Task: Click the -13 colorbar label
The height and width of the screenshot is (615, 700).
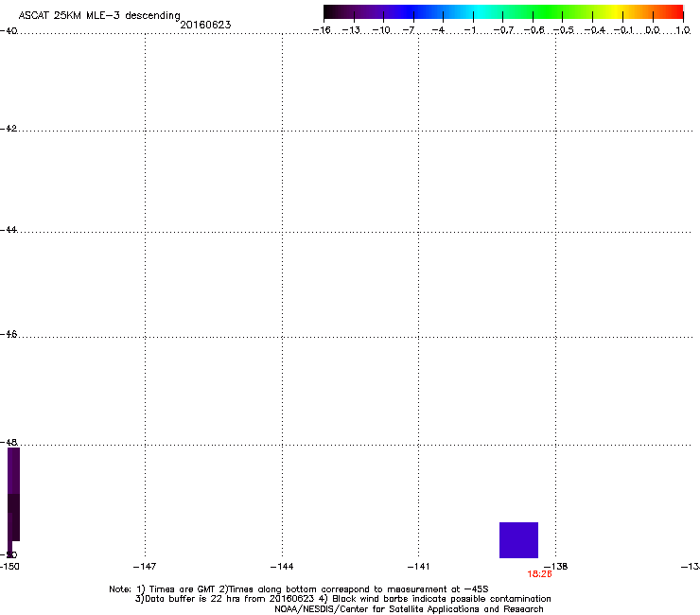Action: [x=351, y=30]
